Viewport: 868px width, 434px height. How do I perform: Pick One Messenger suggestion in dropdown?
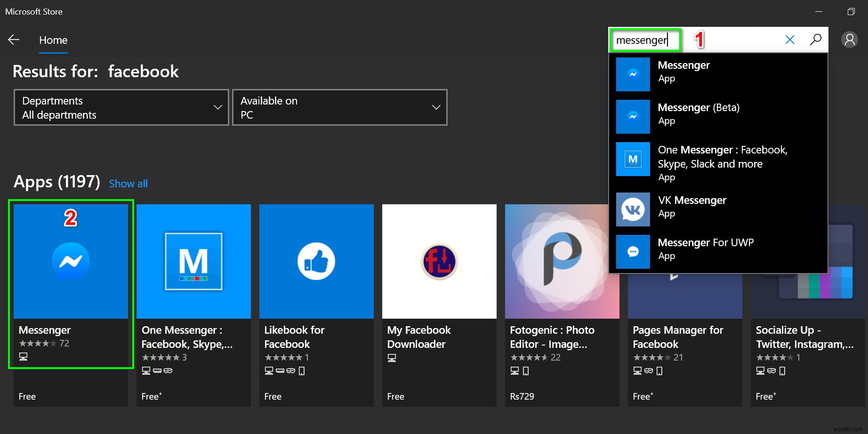[722, 163]
